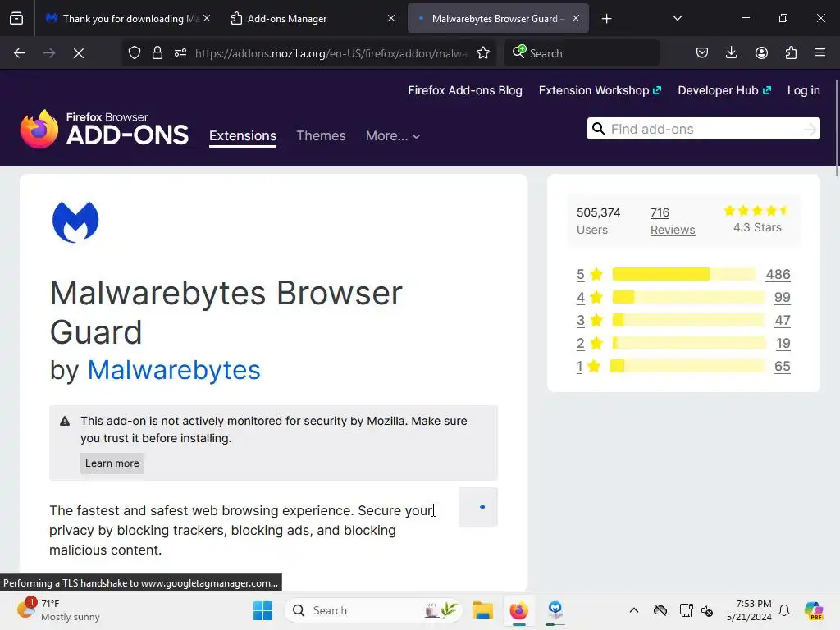Open the Firefox application menu
The height and width of the screenshot is (630, 840).
820,53
